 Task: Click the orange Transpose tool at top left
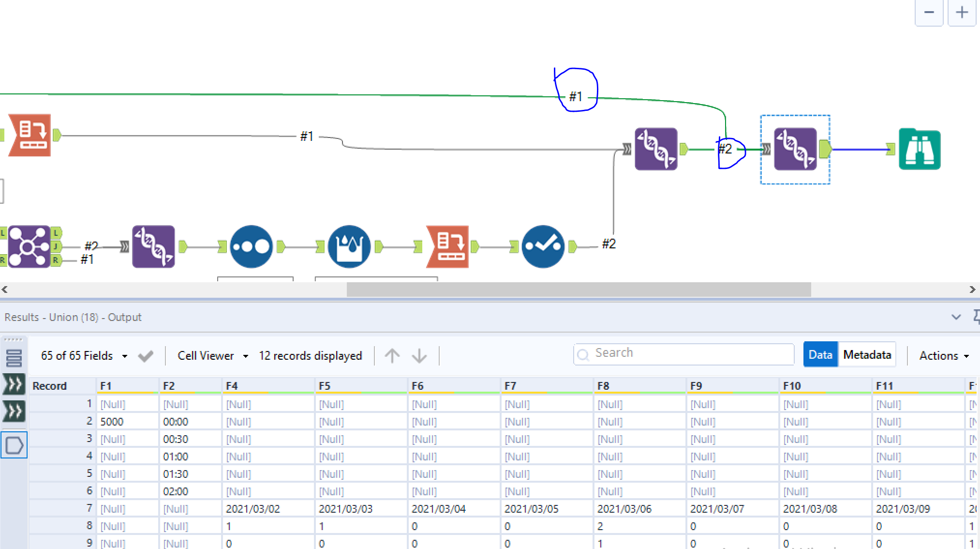(30, 135)
